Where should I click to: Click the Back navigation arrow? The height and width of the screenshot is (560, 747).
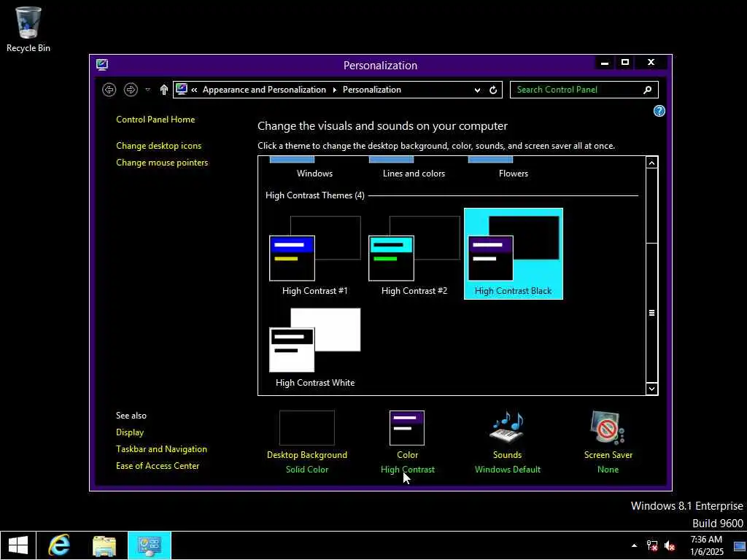(x=109, y=90)
